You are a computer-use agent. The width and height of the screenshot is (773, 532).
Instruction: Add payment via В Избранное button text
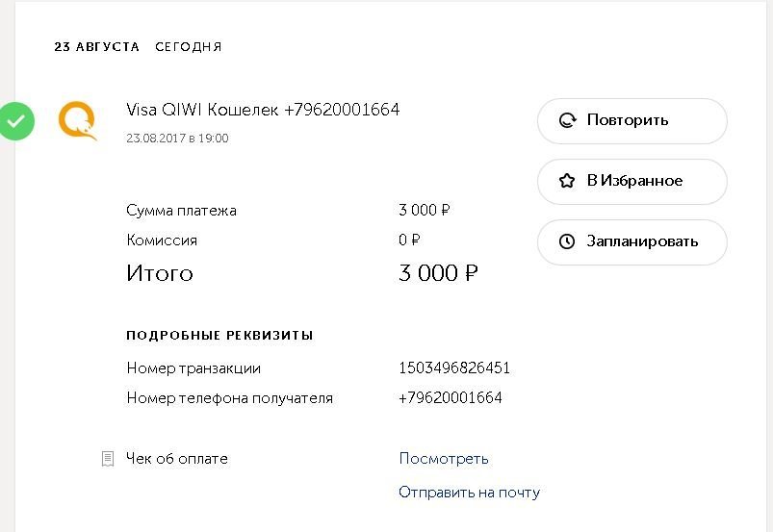click(x=634, y=181)
